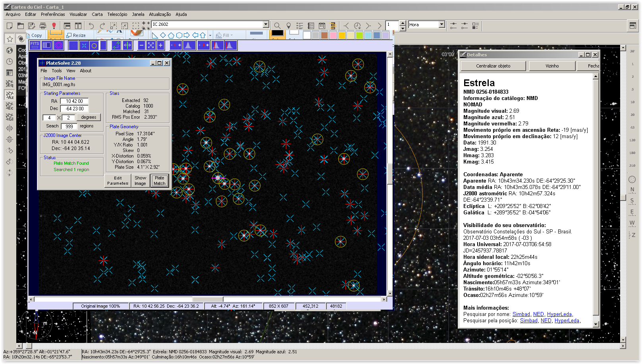The height and width of the screenshot is (364, 642).
Task: Flip the chart horizontally
Action: coord(10,128)
